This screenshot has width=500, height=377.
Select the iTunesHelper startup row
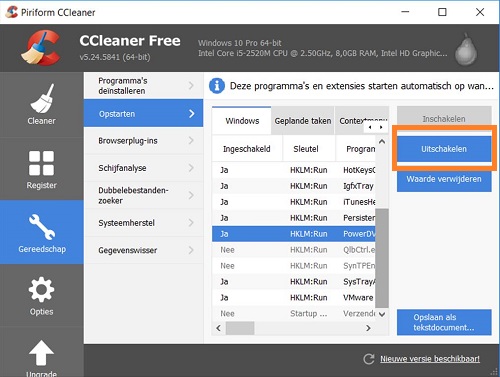tap(294, 202)
